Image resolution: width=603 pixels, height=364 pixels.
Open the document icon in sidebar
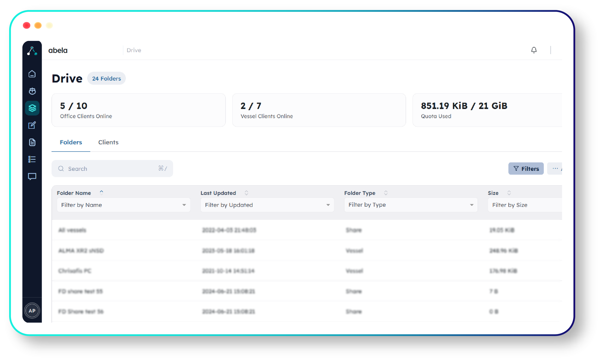(x=32, y=142)
